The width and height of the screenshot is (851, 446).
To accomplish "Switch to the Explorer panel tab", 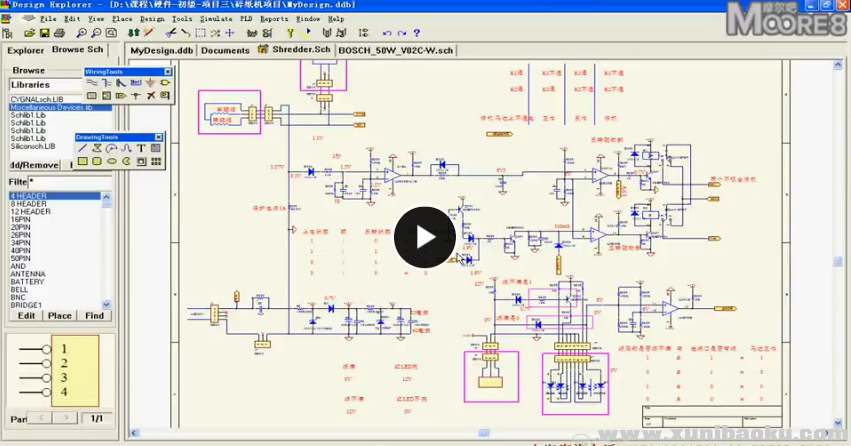I will pyautogui.click(x=26, y=49).
